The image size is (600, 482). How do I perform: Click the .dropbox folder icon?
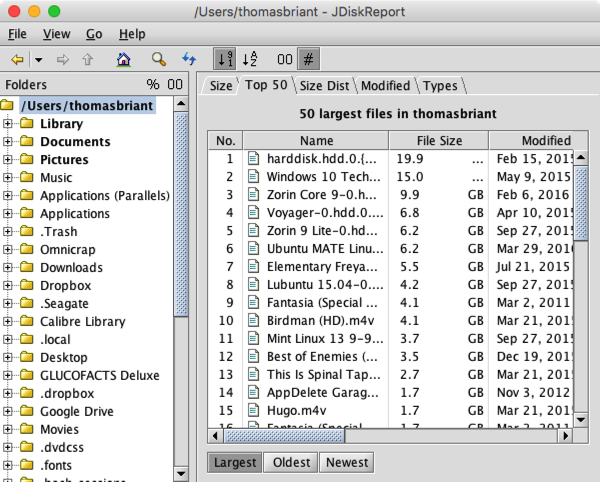[27, 393]
